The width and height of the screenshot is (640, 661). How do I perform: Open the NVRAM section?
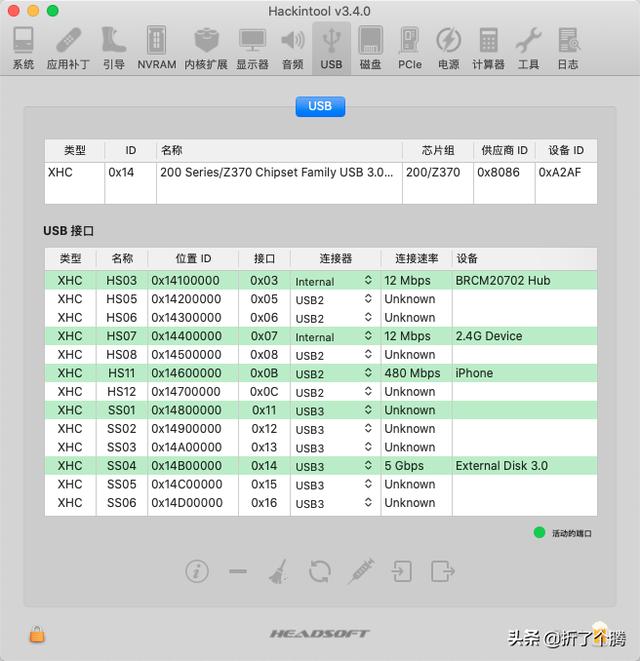point(156,48)
